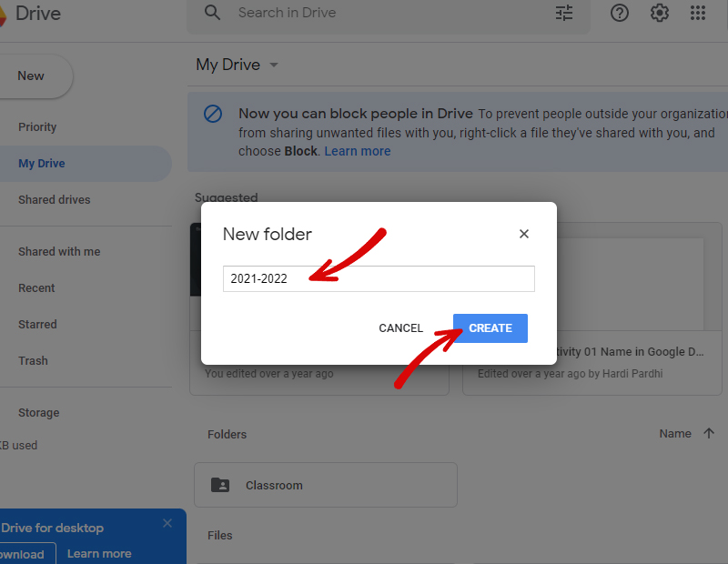Open the Name sort option
Viewport: 728px width, 564px height.
(x=675, y=434)
